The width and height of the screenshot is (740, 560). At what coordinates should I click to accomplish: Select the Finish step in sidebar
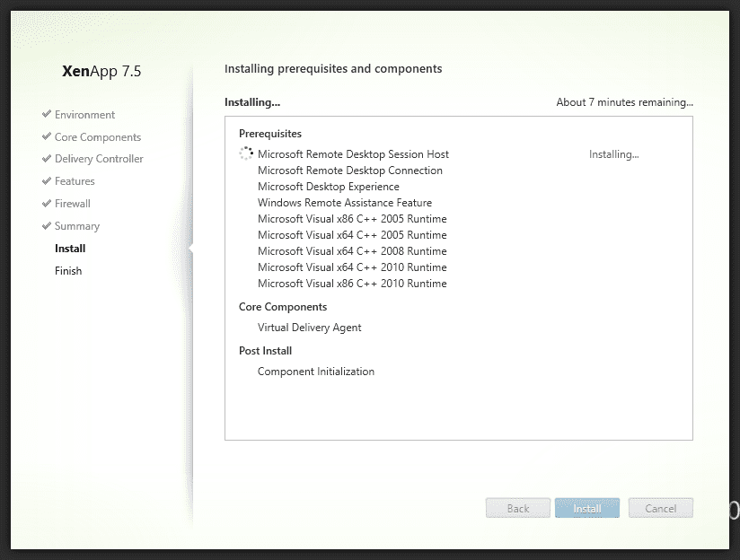68,271
